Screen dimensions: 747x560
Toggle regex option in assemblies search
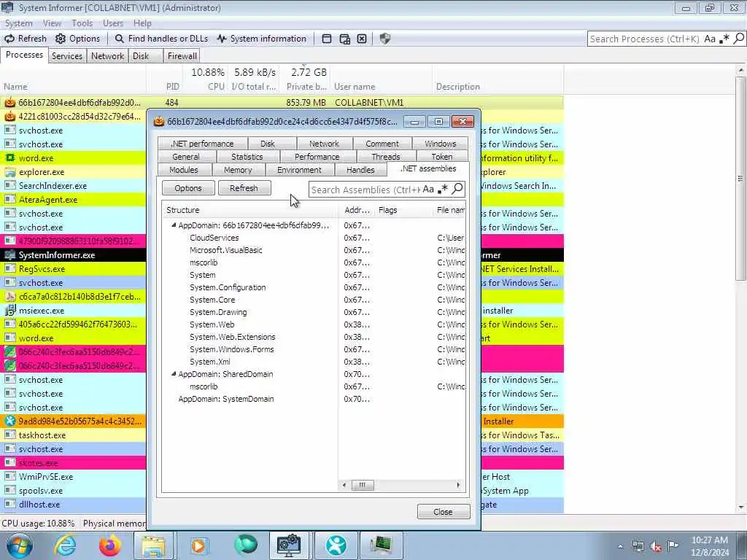click(x=443, y=190)
